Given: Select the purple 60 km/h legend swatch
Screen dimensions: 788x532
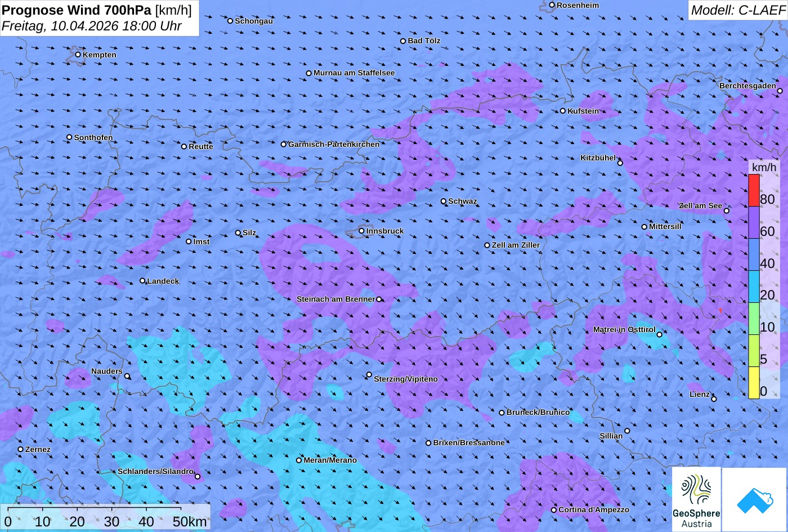Looking at the screenshot, I should (754, 223).
